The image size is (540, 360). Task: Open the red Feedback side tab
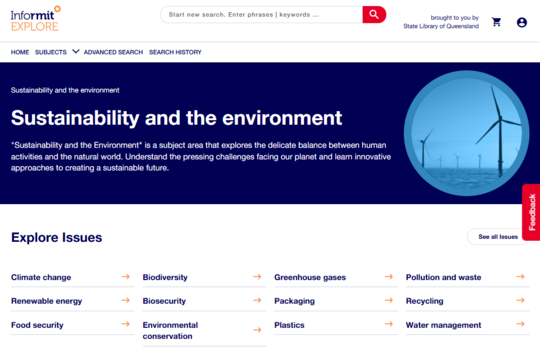tap(531, 212)
